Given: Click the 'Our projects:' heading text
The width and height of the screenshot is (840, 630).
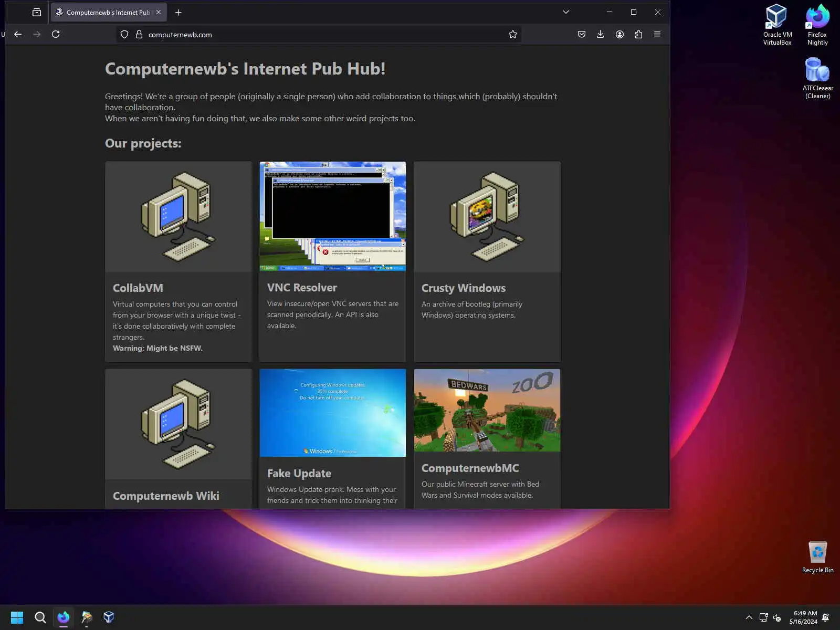Looking at the screenshot, I should [x=143, y=143].
